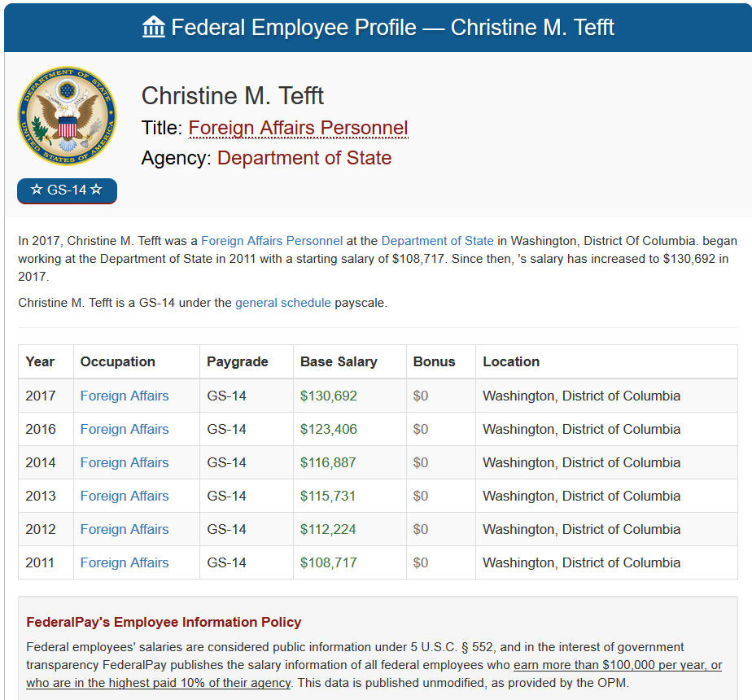Click Foreign Affairs Personnel link in the paragraph

[272, 241]
